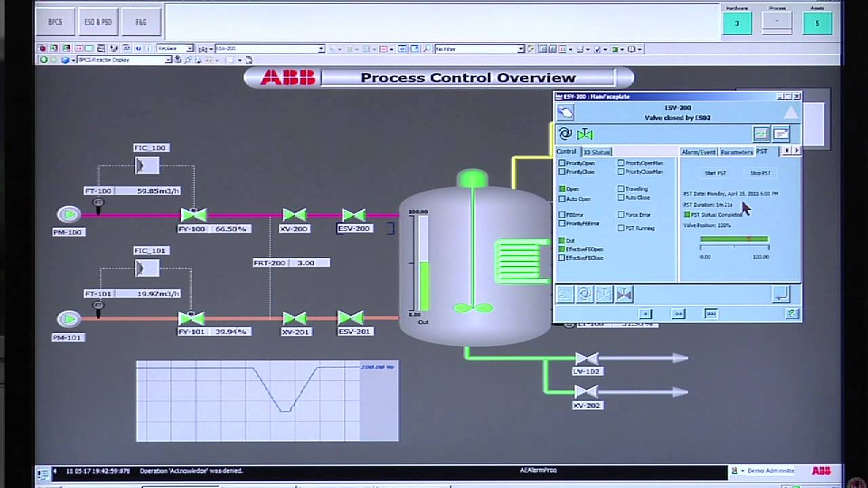Image resolution: width=868 pixels, height=488 pixels.
Task: Open the XV-200 valve symbol
Action: tap(294, 216)
